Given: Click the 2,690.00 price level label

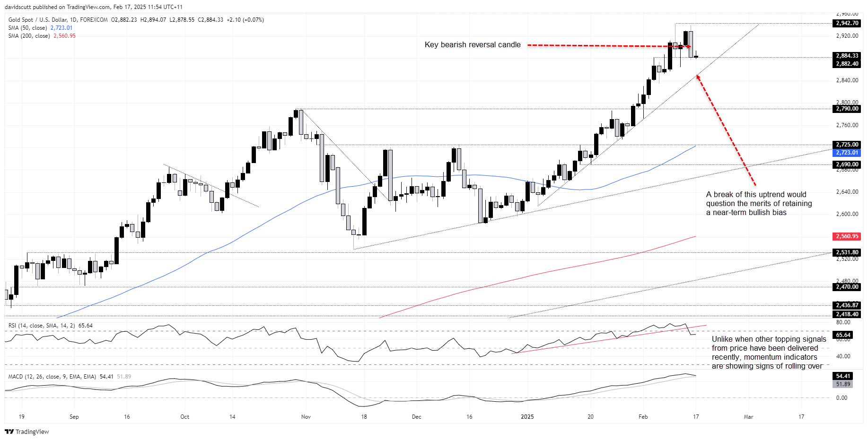Looking at the screenshot, I should pyautogui.click(x=847, y=164).
